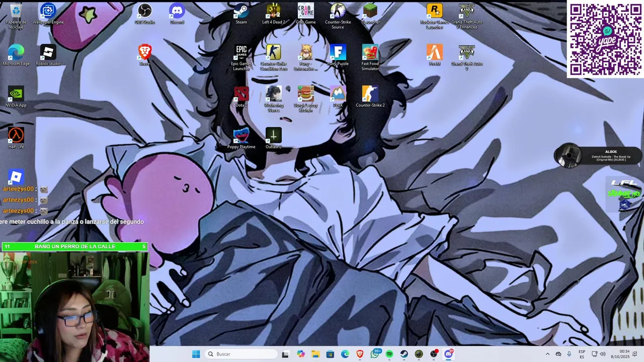
Task: Select the Furry Puzzle desktop icon
Action: point(338,55)
